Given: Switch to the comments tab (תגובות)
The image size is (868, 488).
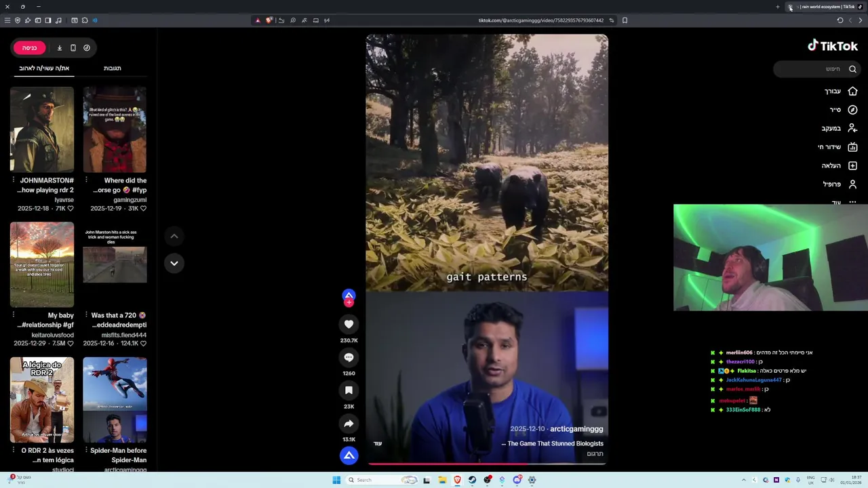Looking at the screenshot, I should [x=113, y=68].
